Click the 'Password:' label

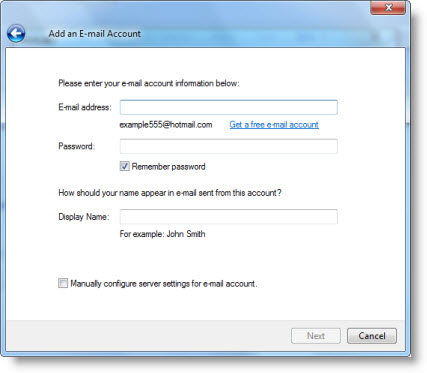point(77,146)
